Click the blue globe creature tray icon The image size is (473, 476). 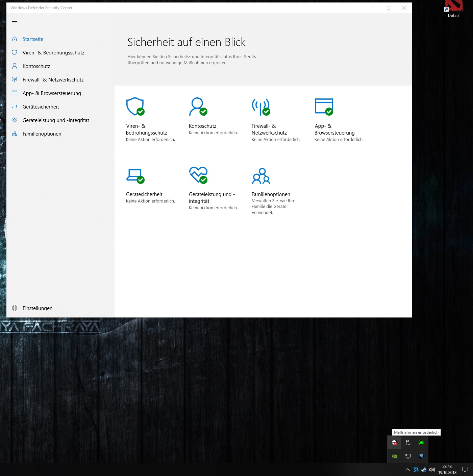(x=421, y=456)
